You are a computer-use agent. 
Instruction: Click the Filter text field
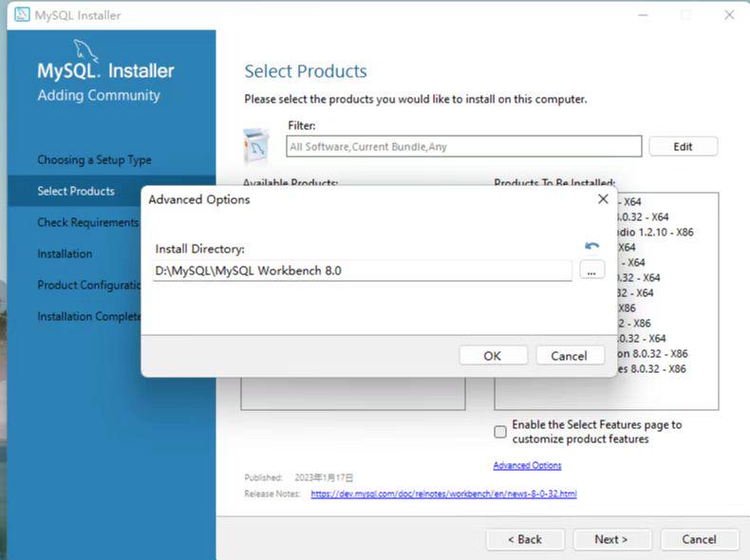[x=464, y=146]
